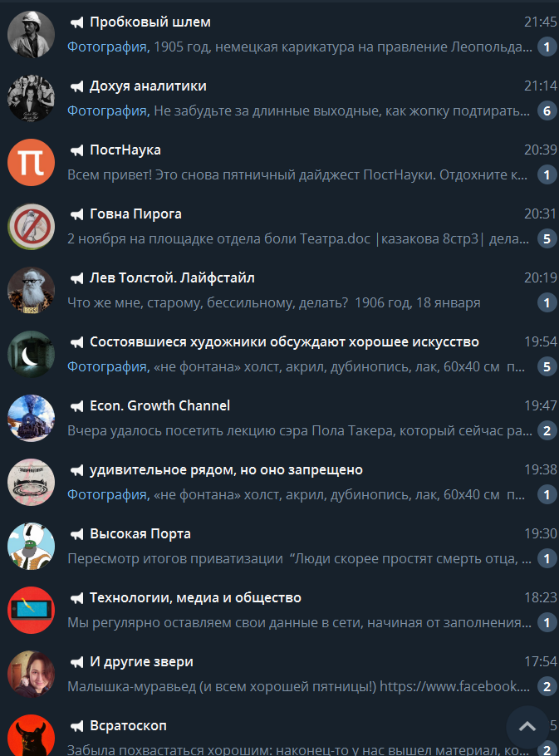Open the Дохуя аналитики channel title
This screenshot has height=756, width=559.
tap(148, 86)
